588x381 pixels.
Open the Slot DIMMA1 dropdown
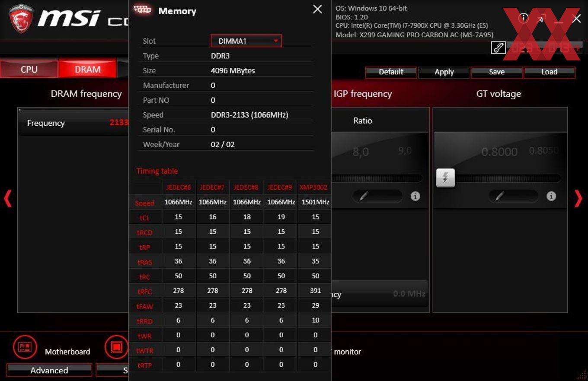pyautogui.click(x=246, y=41)
